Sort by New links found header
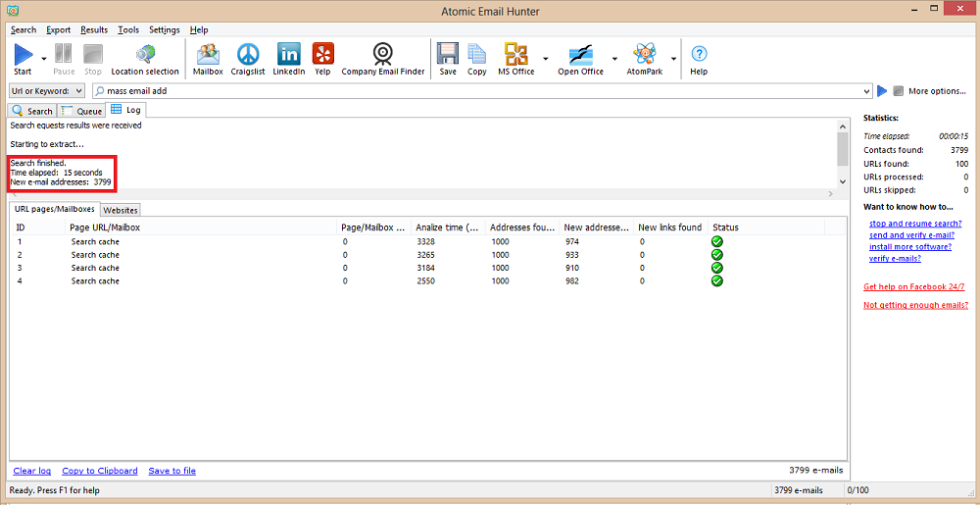This screenshot has width=980, height=505. [x=670, y=227]
